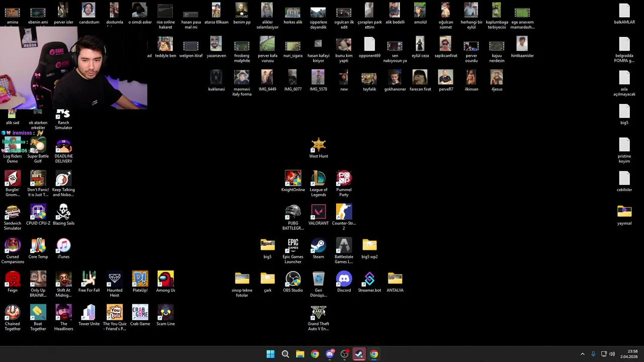
Task: Switch to Steam in the taskbar
Action: [359, 354]
